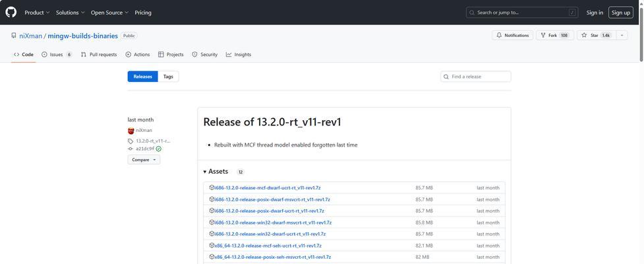Click the Star count 1.4k
Image resolution: width=644 pixels, height=264 pixels.
pos(606,36)
